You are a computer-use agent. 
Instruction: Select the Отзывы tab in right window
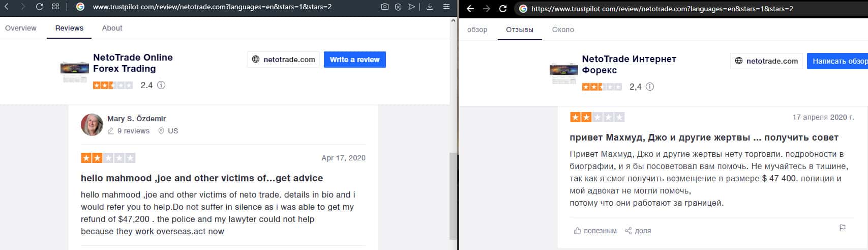(520, 30)
